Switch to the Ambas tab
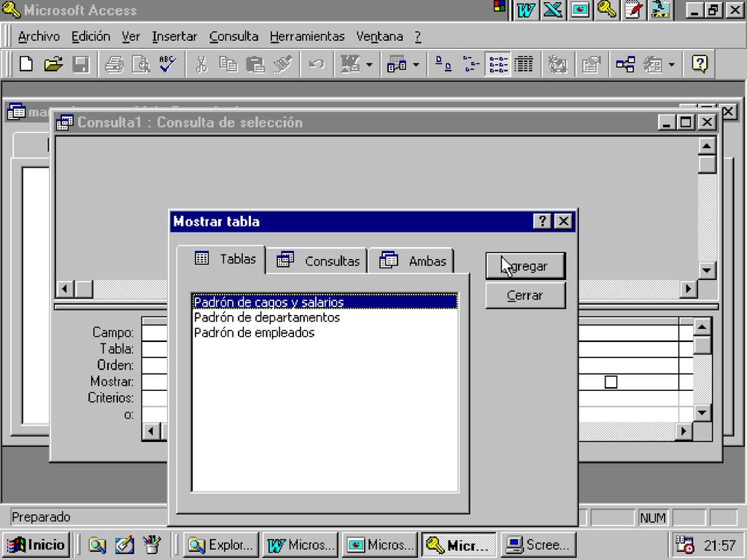The image size is (747, 560). click(x=411, y=261)
